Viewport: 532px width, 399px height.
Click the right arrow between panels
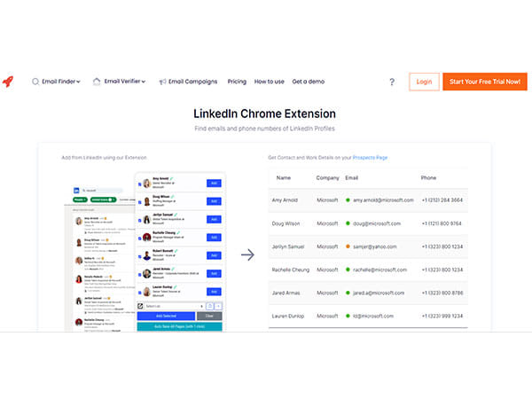tap(247, 254)
